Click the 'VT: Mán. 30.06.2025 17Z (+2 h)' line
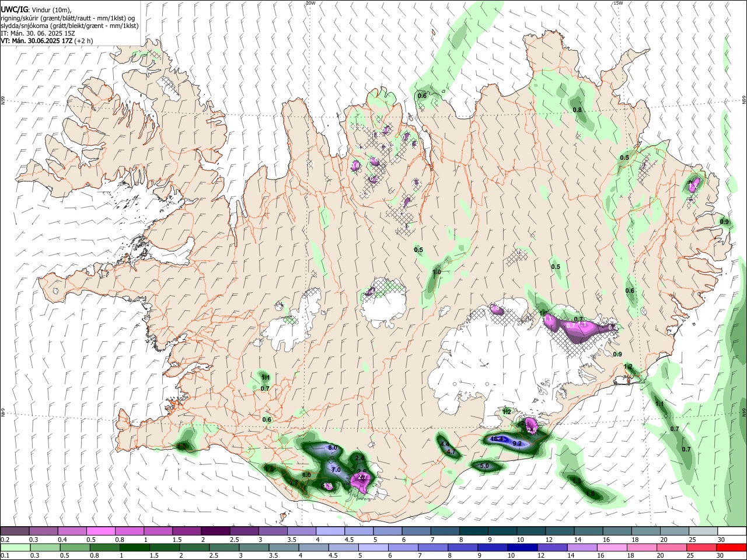Viewport: 747px width, 560px height. coord(47,41)
